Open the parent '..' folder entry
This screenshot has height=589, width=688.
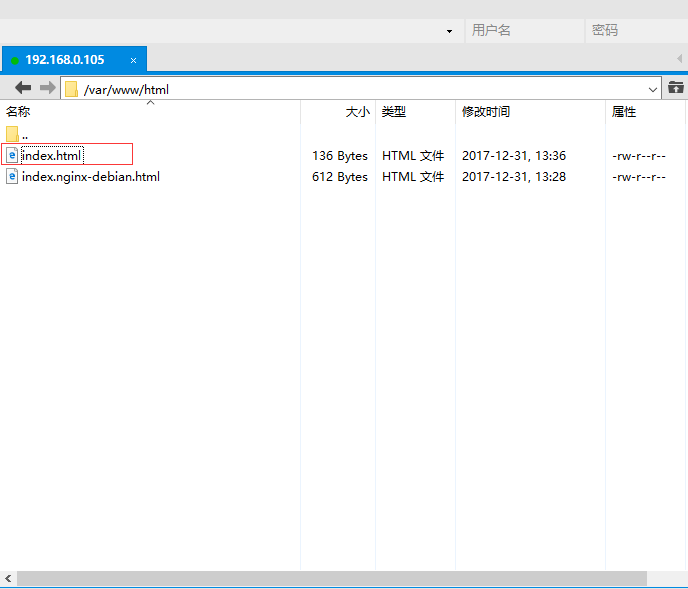[x=17, y=134]
